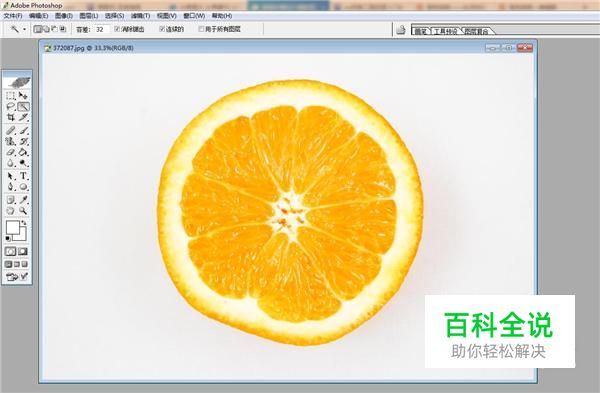Viewport: 600px width, 393px height.
Task: Open the File Browser icon in options bar
Action: [x=401, y=29]
